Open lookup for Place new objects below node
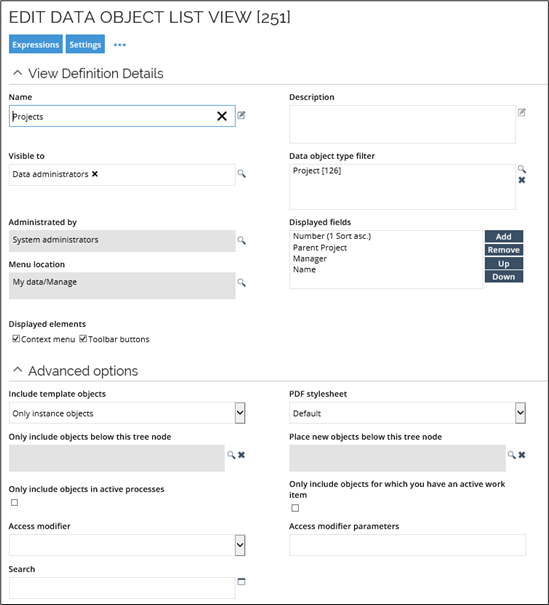The image size is (549, 605). pos(512,455)
